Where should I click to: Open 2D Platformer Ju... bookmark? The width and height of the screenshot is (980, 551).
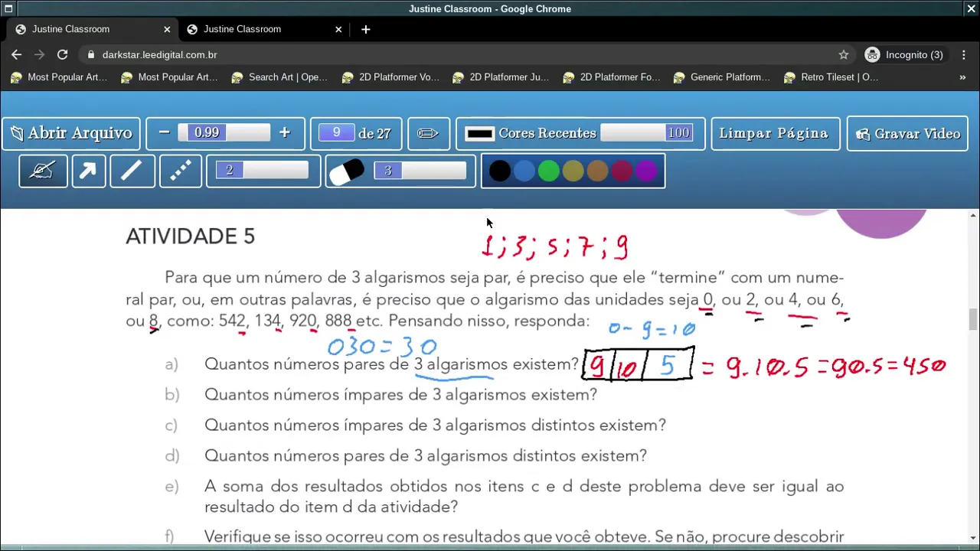500,77
